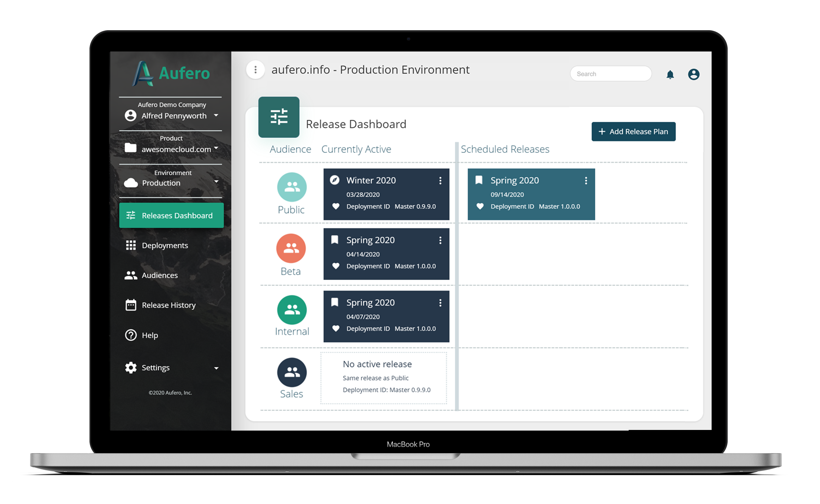Click the 'Master 0.9.9.0' deployment ID on Winter 2020
The width and height of the screenshot is (820, 504).
(x=416, y=207)
